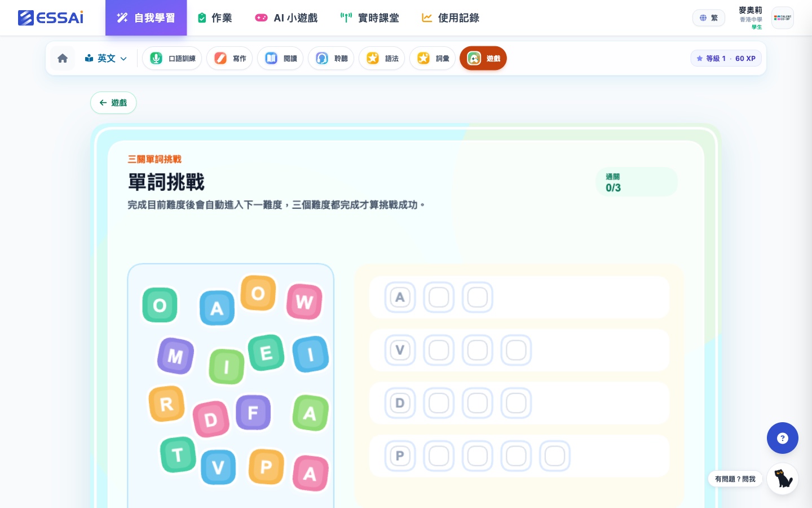Click the prefilled D answer slot
The height and width of the screenshot is (508, 812).
click(400, 403)
